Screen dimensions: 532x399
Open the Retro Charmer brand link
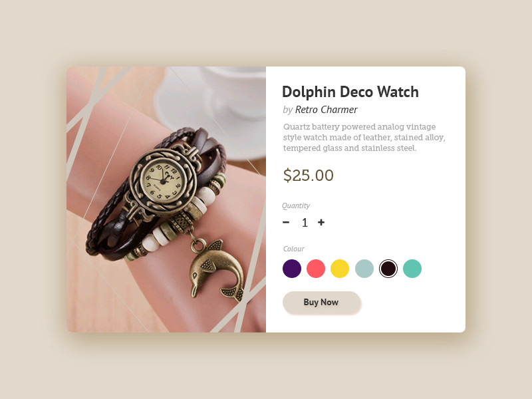(326, 110)
